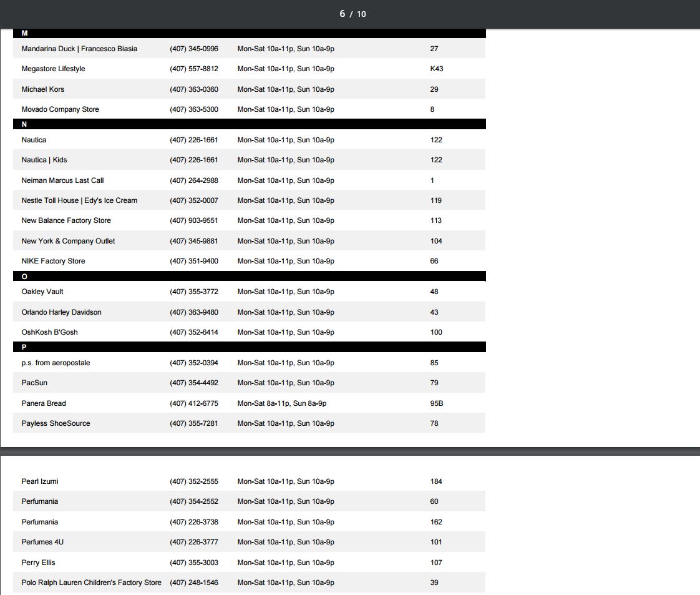Click the New Balance Factory Store phone number

tap(194, 220)
